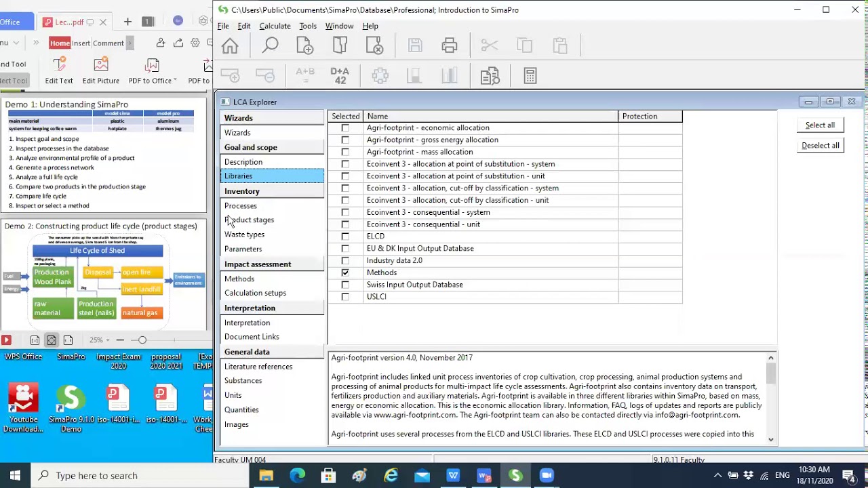The image size is (868, 488).
Task: Click Edit Text tool in WPS
Action: point(59,70)
